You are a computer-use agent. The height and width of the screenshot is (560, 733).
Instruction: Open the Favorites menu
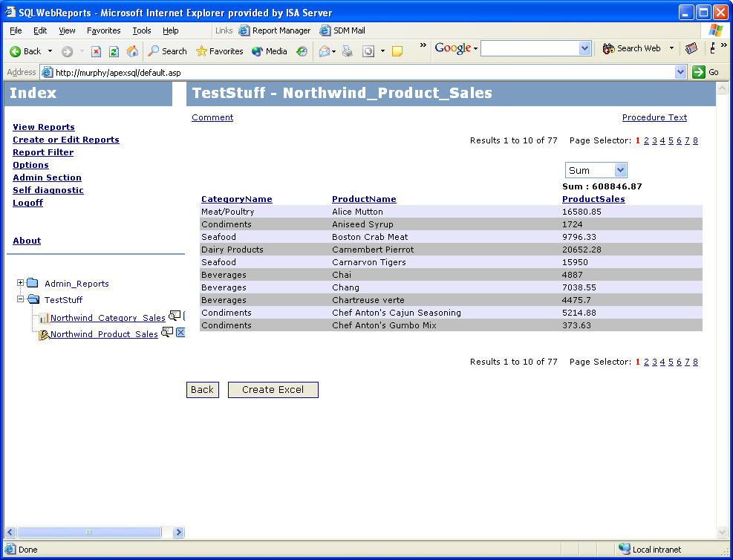coord(103,30)
